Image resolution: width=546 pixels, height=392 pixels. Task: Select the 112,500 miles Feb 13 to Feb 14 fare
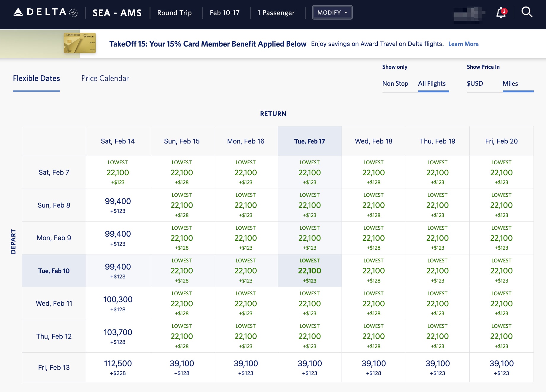(x=118, y=367)
